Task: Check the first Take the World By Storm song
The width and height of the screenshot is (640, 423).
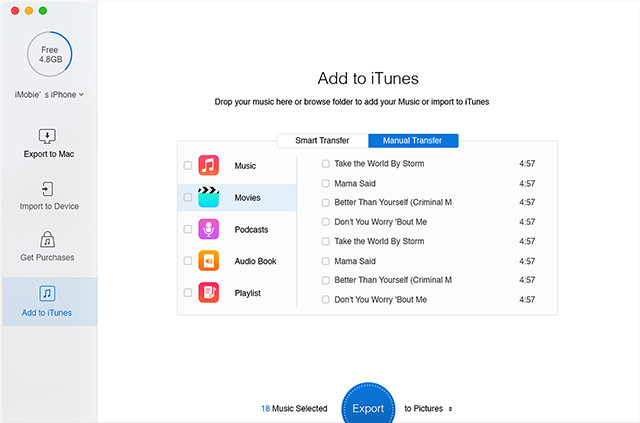Action: (x=326, y=164)
